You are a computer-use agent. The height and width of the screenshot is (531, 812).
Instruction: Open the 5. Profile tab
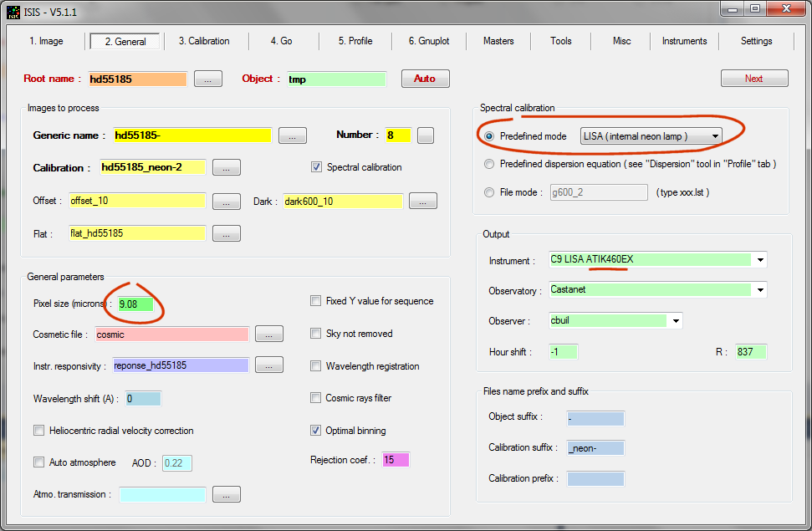[355, 41]
